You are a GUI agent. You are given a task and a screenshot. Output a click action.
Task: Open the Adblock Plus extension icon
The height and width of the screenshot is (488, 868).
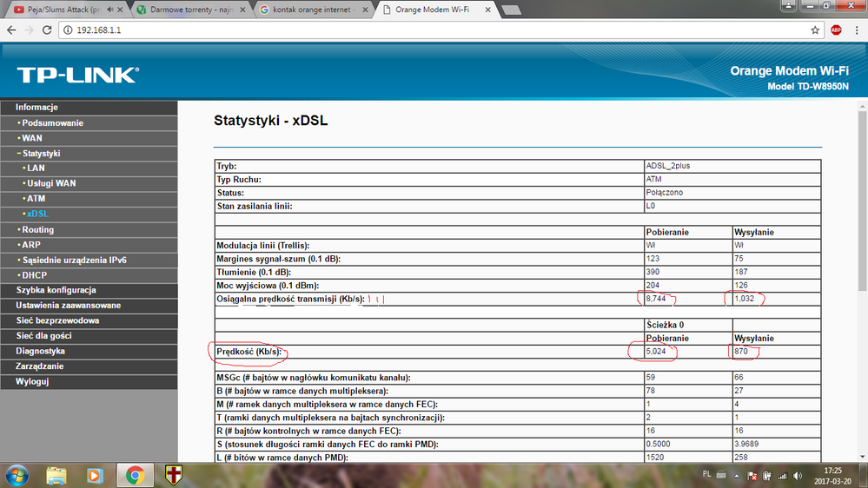pos(836,30)
